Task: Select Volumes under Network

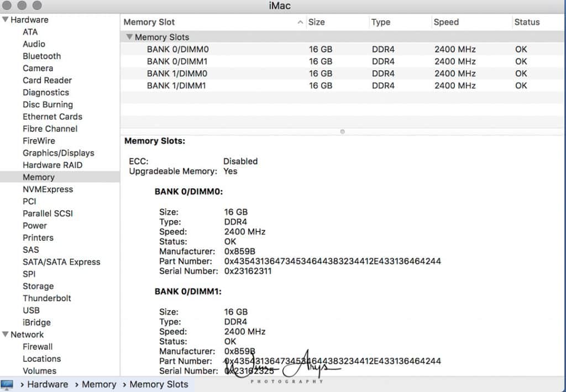Action: click(39, 370)
